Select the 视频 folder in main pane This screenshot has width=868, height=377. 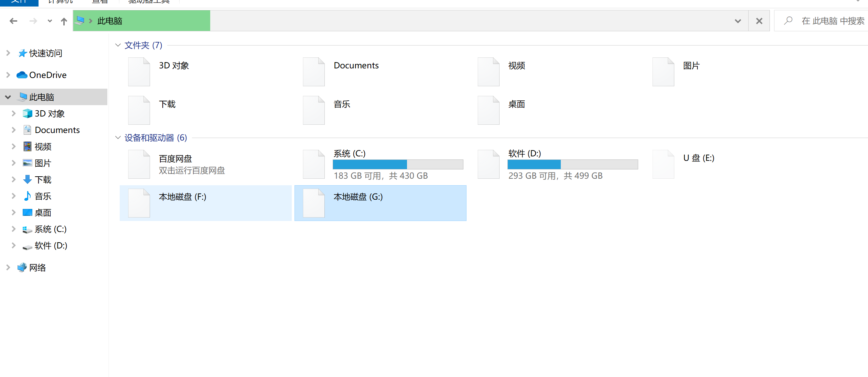[555, 72]
